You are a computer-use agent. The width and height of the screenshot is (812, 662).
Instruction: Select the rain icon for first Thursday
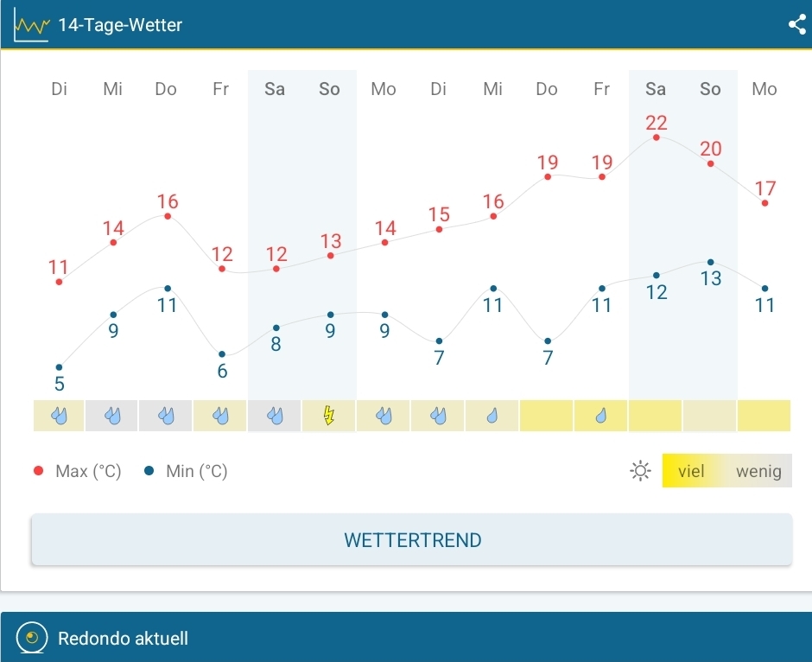pyautogui.click(x=167, y=416)
